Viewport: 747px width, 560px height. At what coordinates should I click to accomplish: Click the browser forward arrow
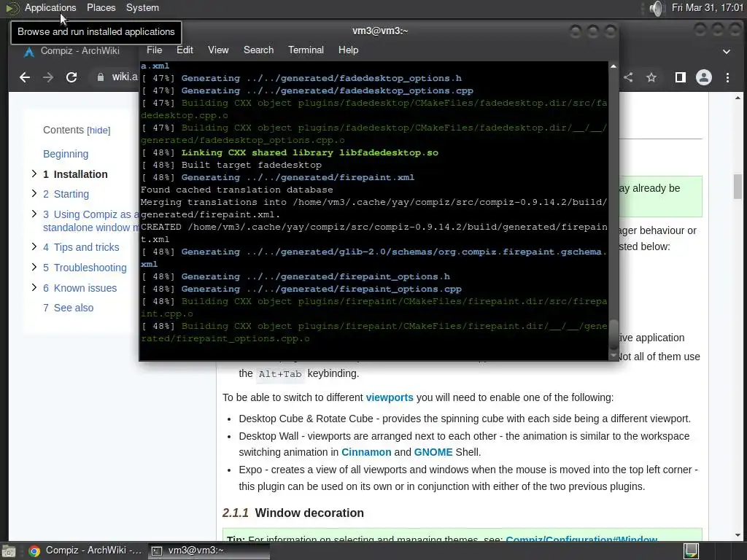[x=47, y=77]
